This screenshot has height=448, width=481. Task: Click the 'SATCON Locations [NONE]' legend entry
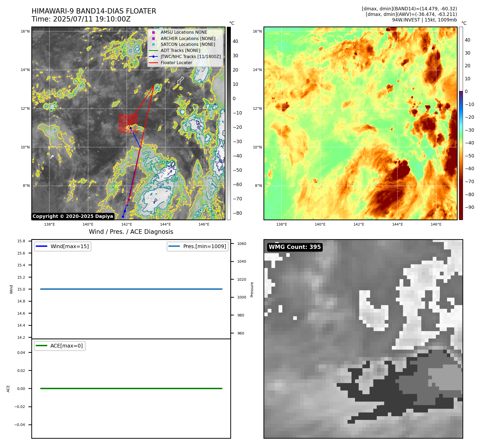[x=188, y=44]
